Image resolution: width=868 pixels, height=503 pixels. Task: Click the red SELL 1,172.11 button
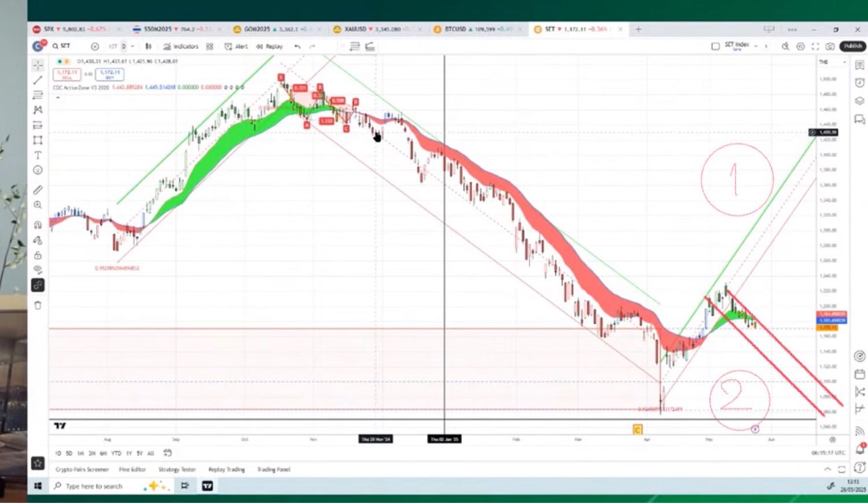[67, 74]
